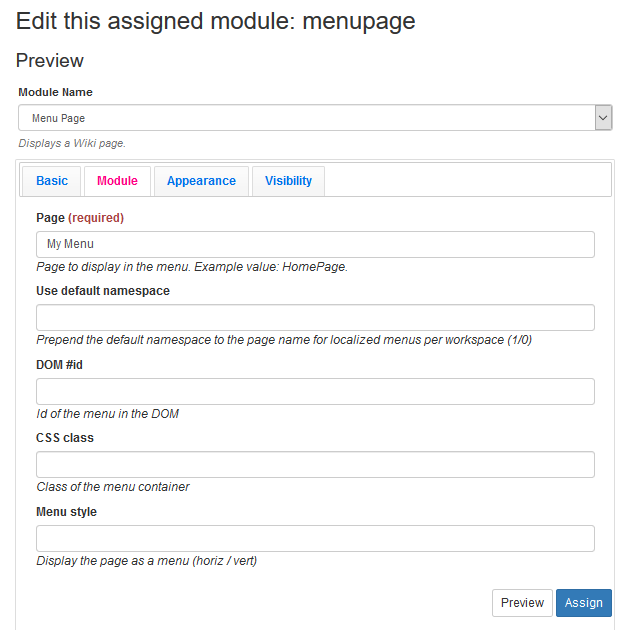Screen dimensions: 620x630
Task: Click the blue Assign button
Action: 583,603
